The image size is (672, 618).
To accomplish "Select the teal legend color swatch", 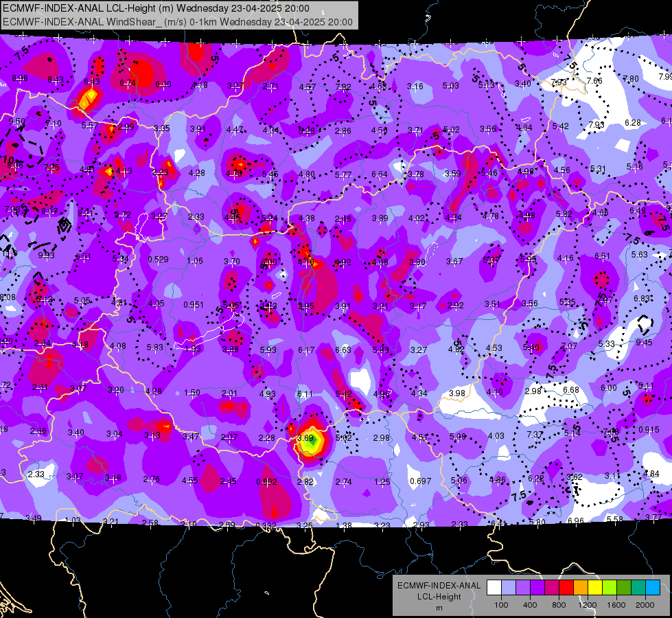I will [638, 588].
